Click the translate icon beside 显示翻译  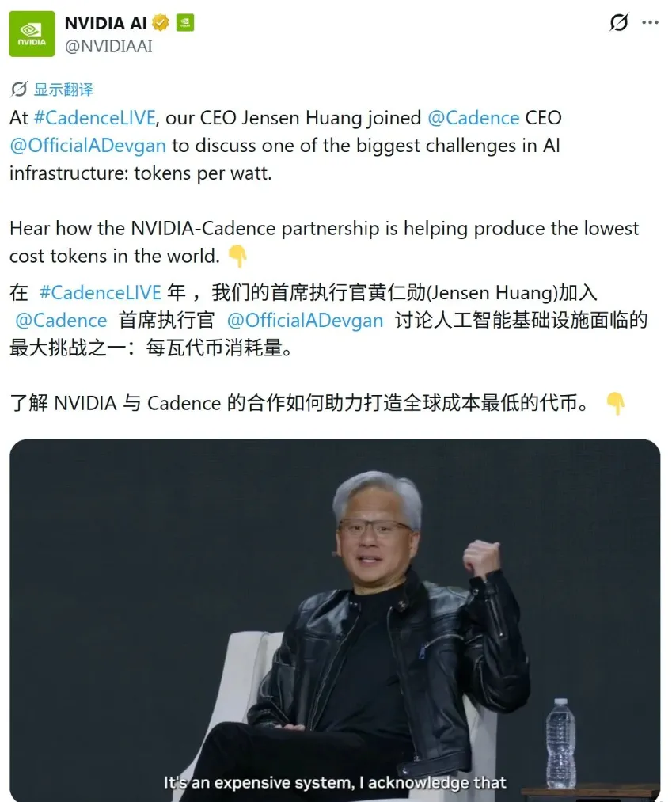[19, 89]
